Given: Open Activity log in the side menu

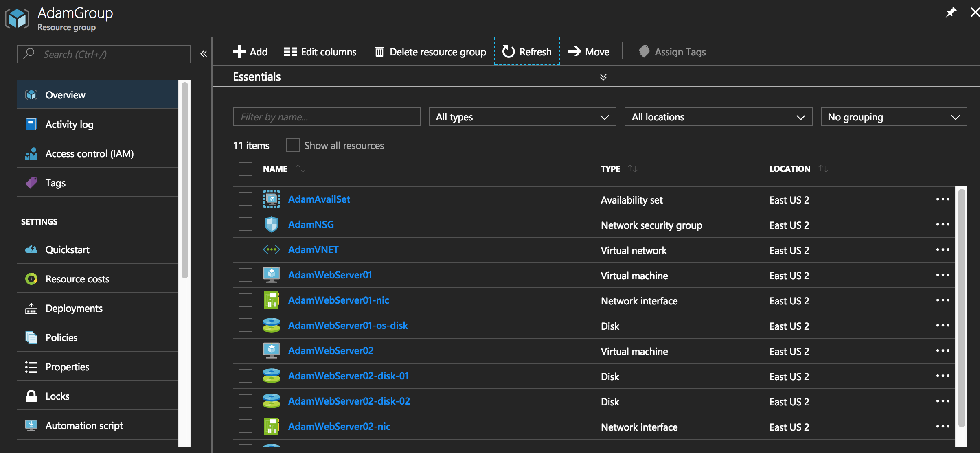Looking at the screenshot, I should coord(69,124).
